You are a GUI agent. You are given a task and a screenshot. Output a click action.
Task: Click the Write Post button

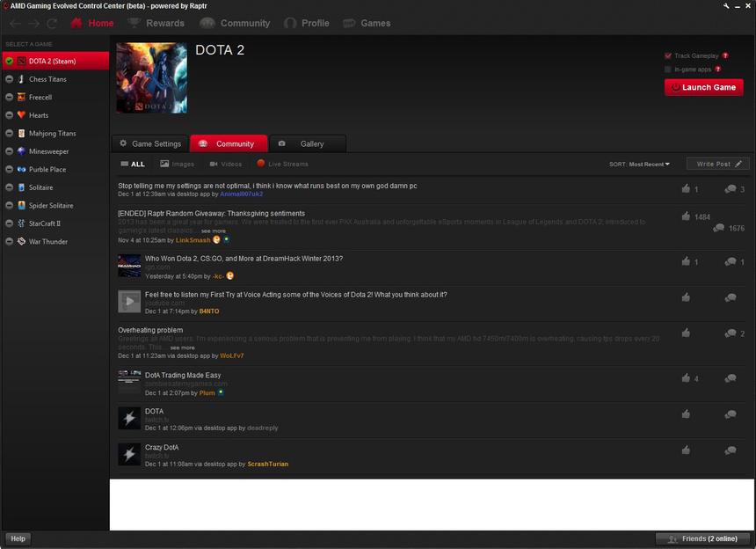tap(718, 165)
